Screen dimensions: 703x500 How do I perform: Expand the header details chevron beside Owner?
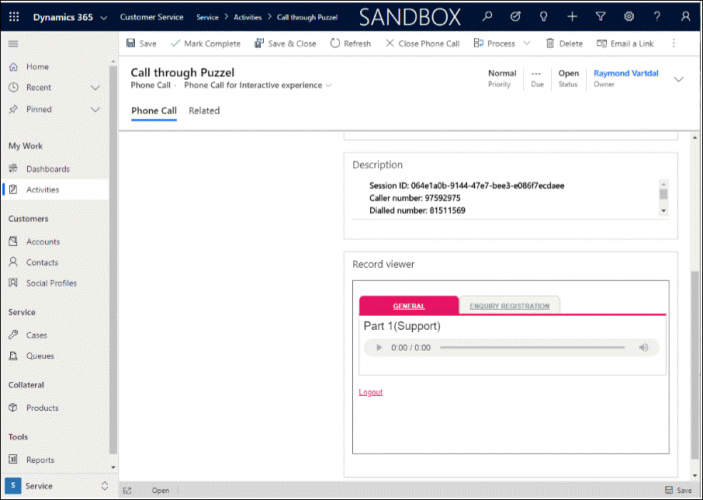(679, 79)
